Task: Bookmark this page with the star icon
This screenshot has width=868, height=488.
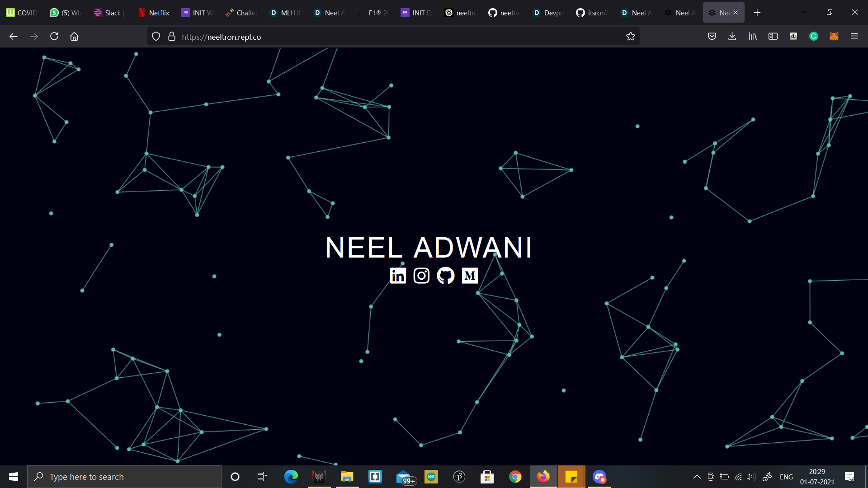Action: pyautogui.click(x=631, y=37)
